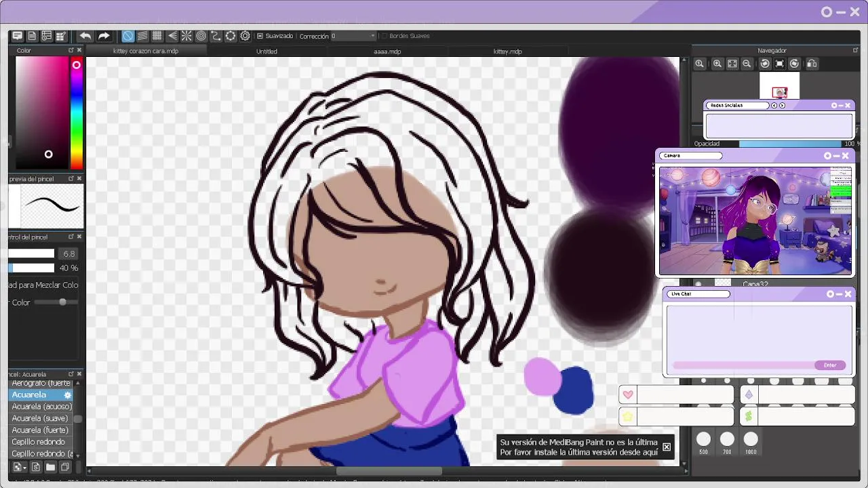Click the saturation color picker square
868x488 pixels.
click(42, 113)
